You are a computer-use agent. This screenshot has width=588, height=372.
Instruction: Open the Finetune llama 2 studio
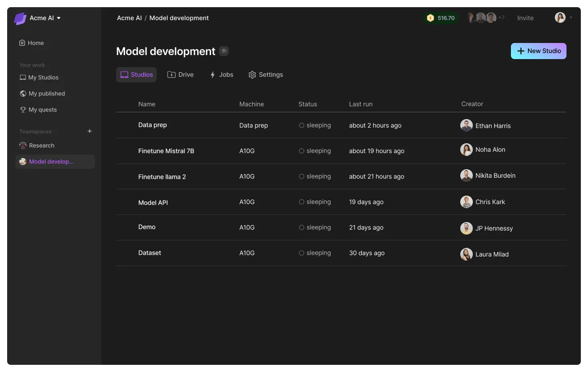(162, 176)
